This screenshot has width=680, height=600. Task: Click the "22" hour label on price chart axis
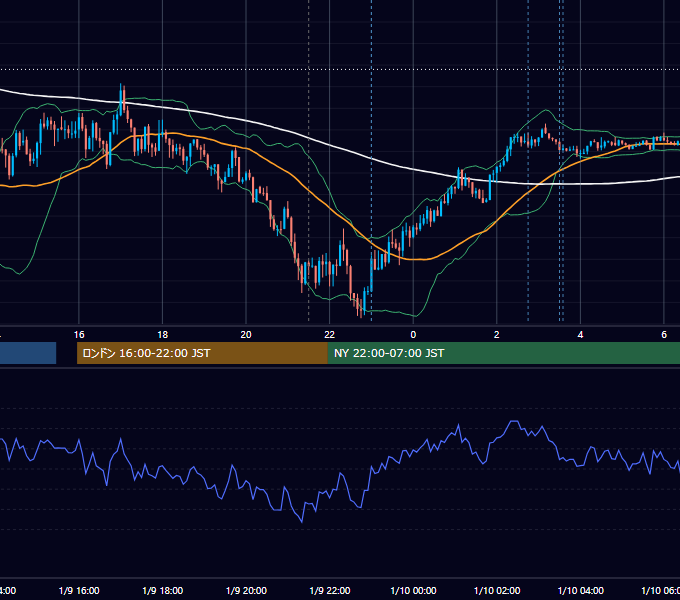[x=330, y=335]
